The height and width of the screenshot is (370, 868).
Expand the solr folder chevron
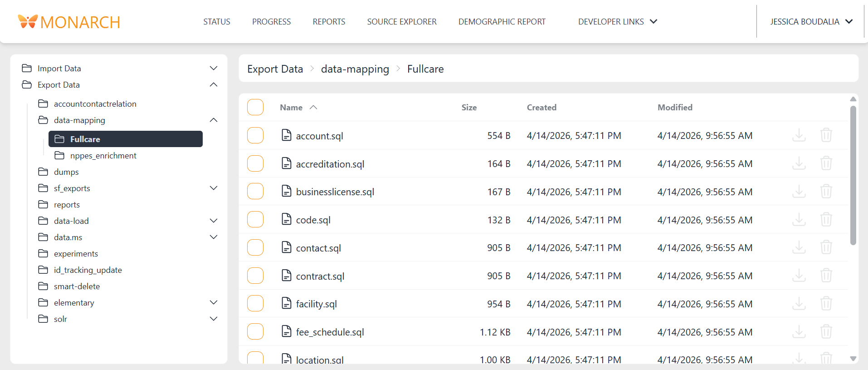[x=214, y=319]
